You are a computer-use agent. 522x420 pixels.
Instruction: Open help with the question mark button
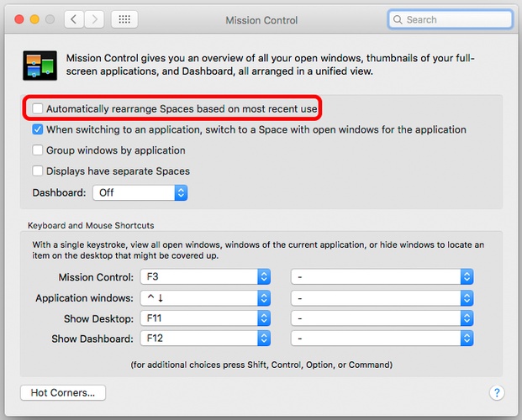(x=497, y=393)
